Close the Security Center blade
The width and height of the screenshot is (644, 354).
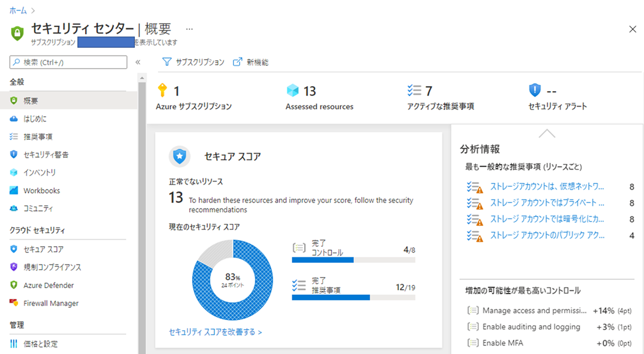[632, 29]
